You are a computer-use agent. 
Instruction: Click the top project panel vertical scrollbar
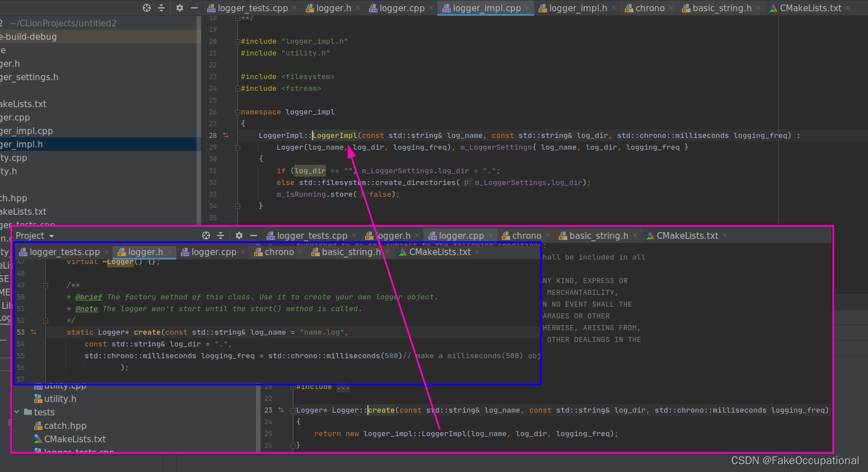(x=199, y=121)
